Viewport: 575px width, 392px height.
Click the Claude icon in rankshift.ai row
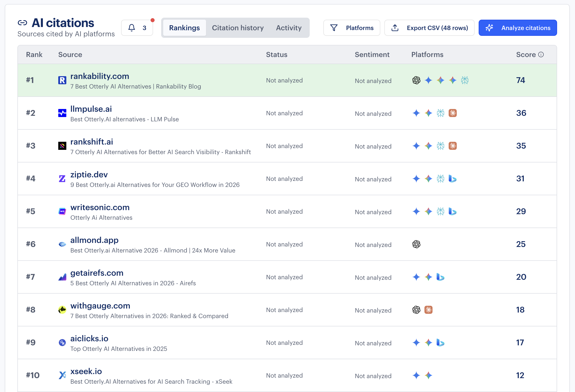(453, 146)
